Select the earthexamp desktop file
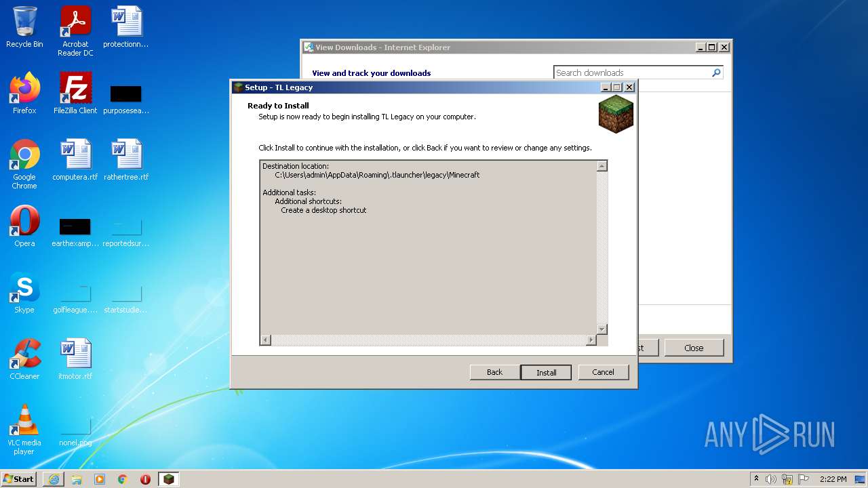 (75, 231)
